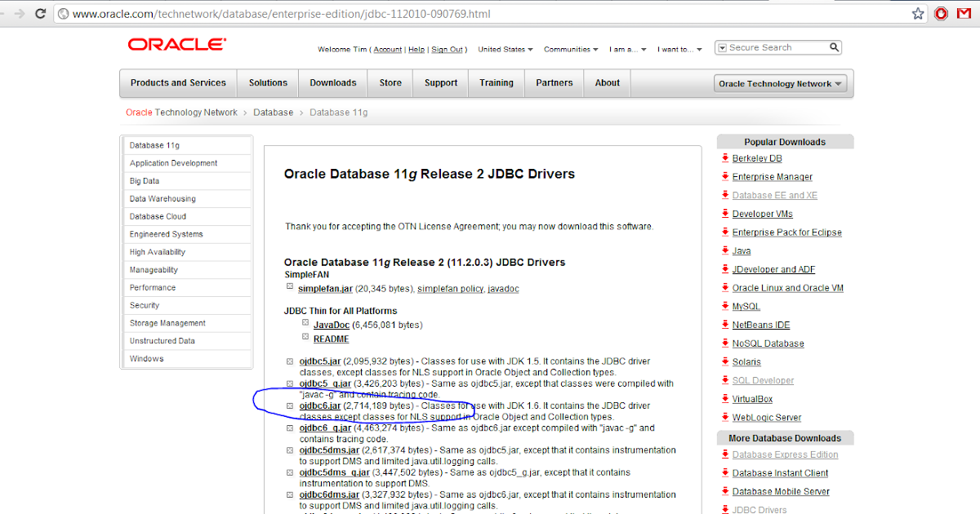
Task: Click download arrow icon beside MySQL
Action: tap(724, 306)
